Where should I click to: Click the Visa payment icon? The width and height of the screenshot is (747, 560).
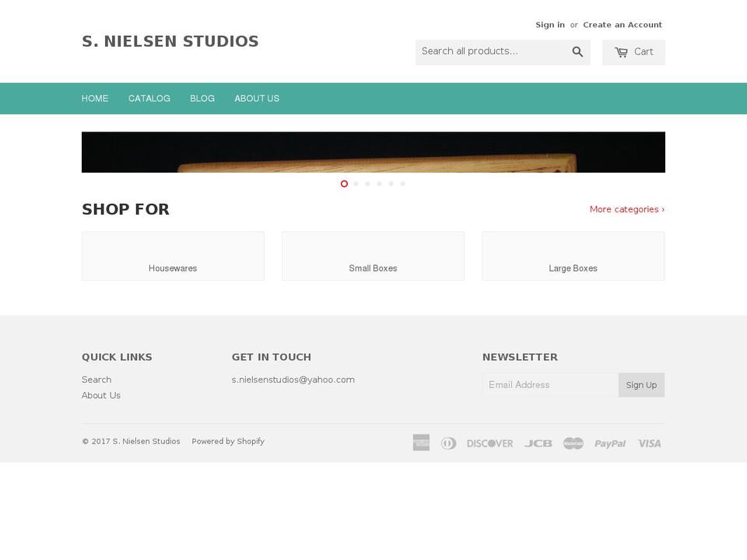[x=649, y=443]
